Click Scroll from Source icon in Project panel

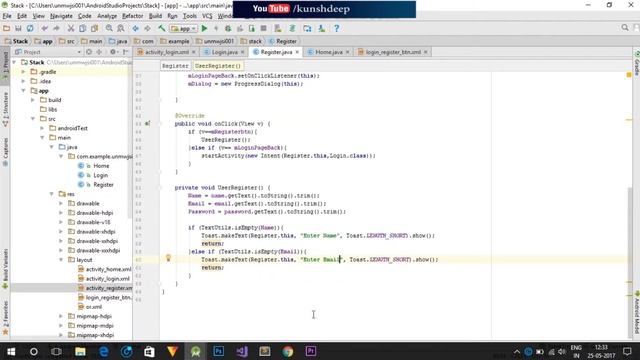point(89,52)
